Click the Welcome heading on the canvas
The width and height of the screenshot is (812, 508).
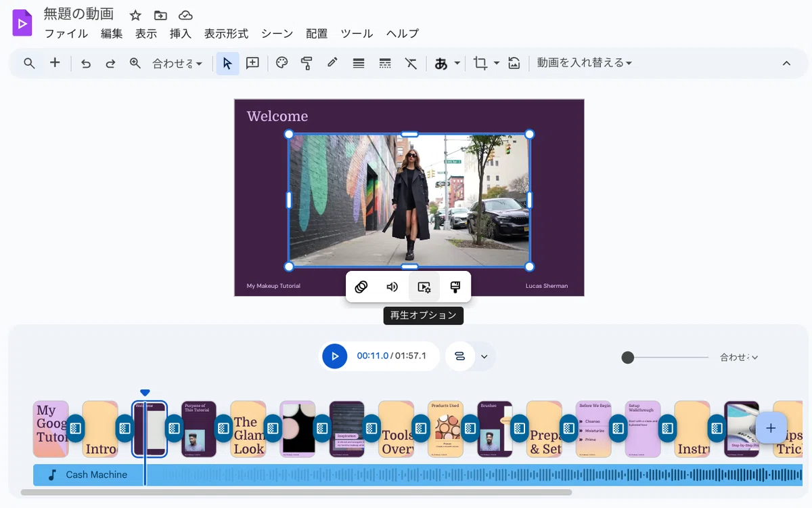tap(277, 117)
